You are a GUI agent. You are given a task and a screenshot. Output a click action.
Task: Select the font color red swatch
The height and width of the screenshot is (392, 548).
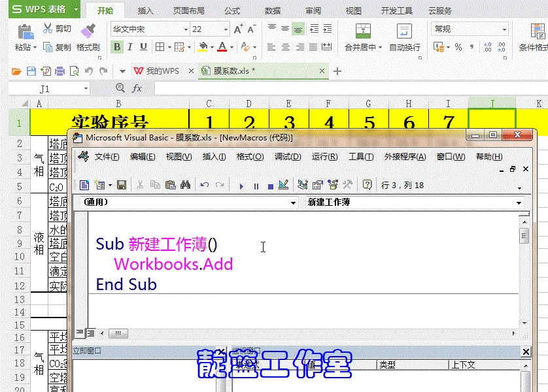pos(222,50)
